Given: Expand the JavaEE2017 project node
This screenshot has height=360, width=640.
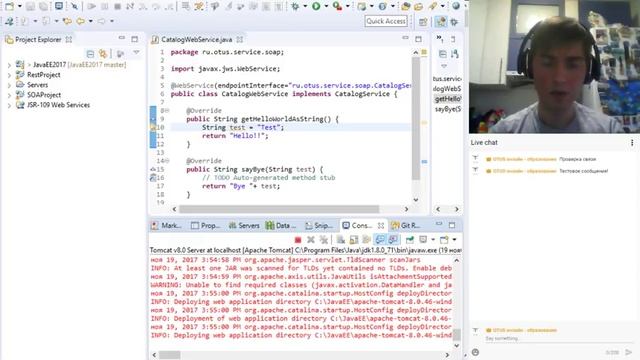Looking at the screenshot, I should [9, 65].
